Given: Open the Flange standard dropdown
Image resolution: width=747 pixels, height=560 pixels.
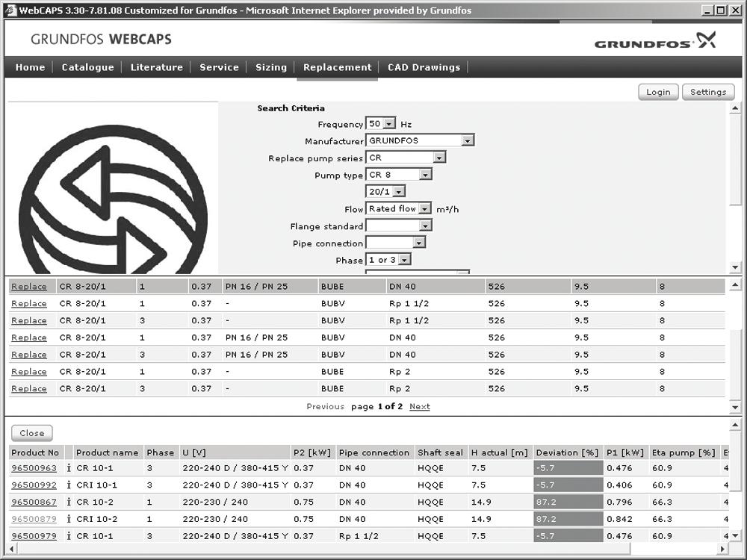Looking at the screenshot, I should [425, 225].
